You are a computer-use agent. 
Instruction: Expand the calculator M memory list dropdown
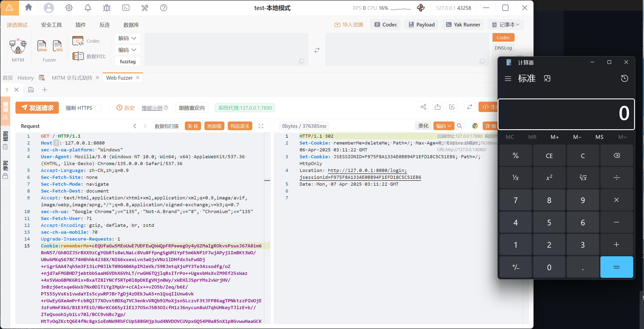(622, 137)
